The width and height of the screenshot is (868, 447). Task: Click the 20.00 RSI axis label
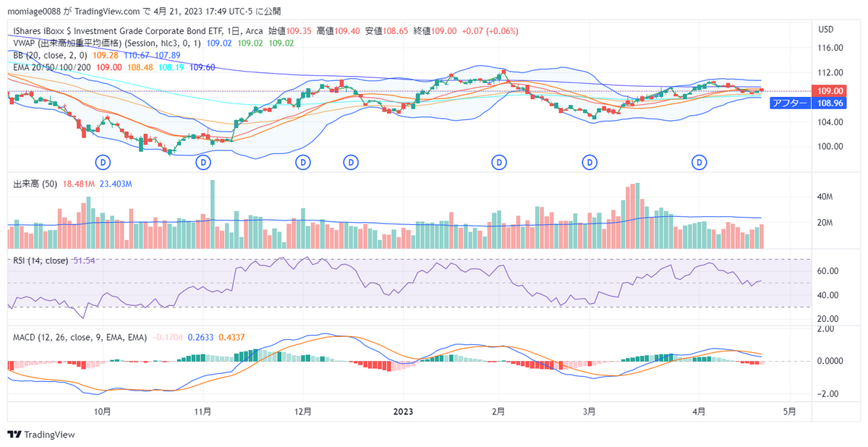pos(827,319)
